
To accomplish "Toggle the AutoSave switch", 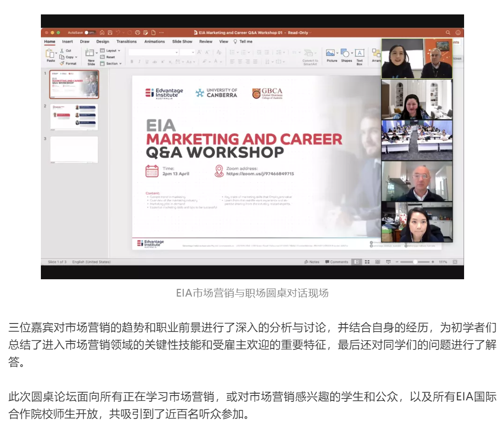I will coord(90,33).
